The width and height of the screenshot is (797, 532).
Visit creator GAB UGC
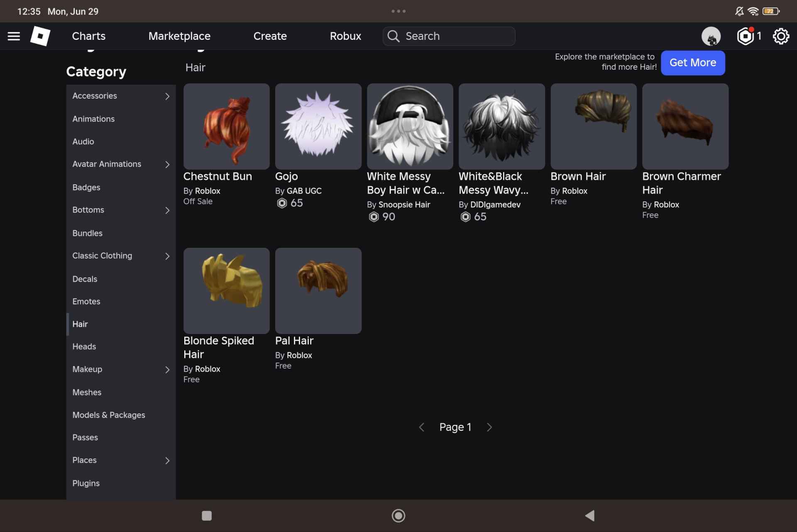click(304, 191)
